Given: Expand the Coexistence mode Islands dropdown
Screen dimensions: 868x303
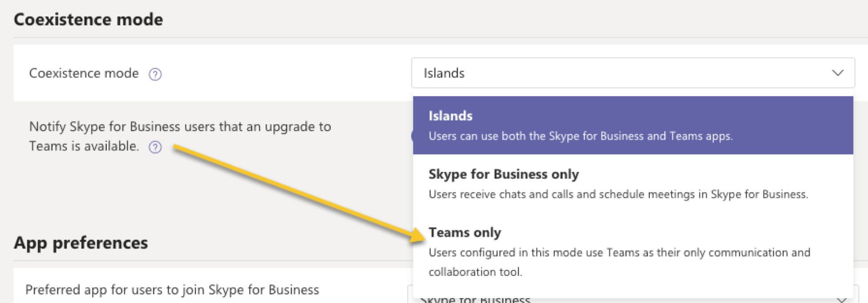Looking at the screenshot, I should coord(633,73).
